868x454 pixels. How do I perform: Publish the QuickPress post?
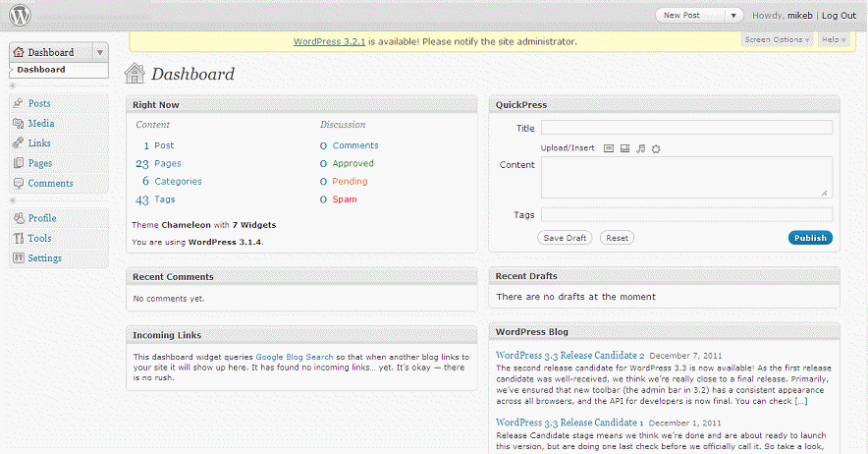click(810, 238)
